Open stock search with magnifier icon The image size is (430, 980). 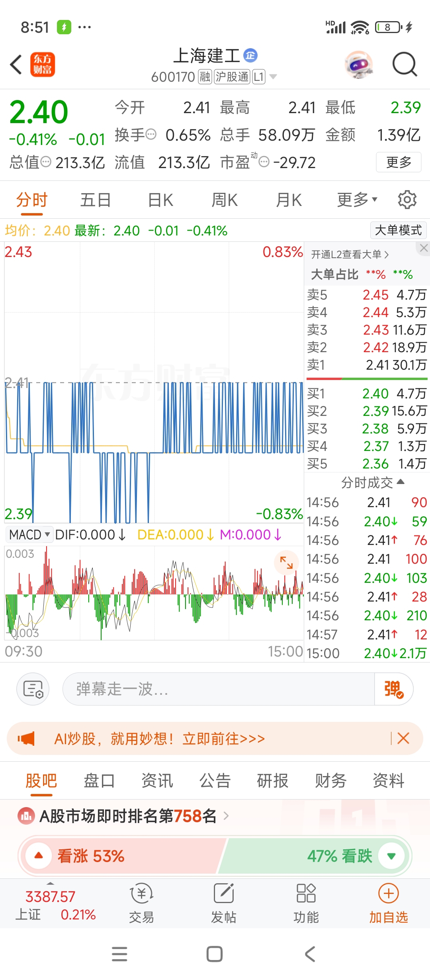pyautogui.click(x=405, y=65)
